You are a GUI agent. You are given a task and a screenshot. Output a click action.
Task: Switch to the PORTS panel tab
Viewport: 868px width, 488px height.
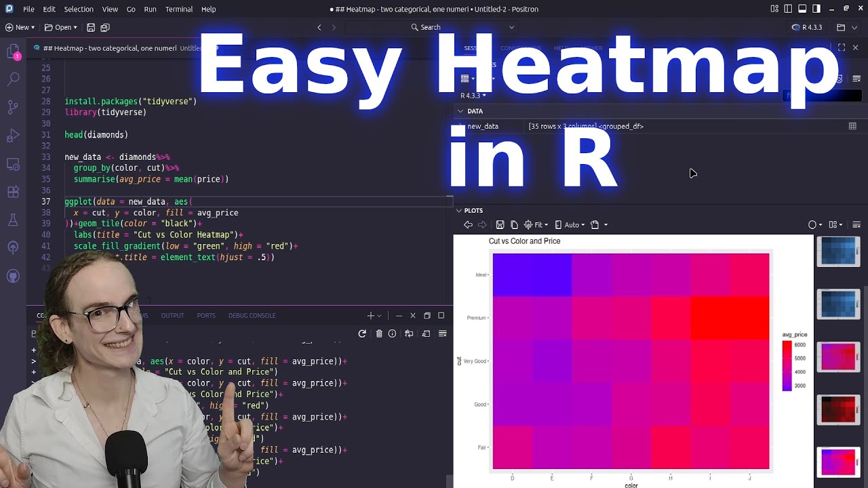206,315
